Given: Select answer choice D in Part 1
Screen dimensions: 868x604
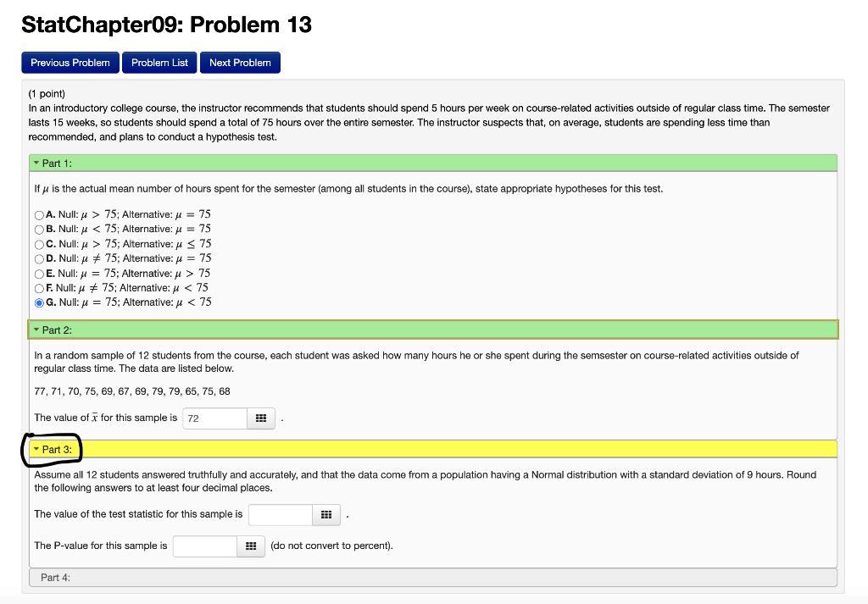Looking at the screenshot, I should pyautogui.click(x=38, y=258).
